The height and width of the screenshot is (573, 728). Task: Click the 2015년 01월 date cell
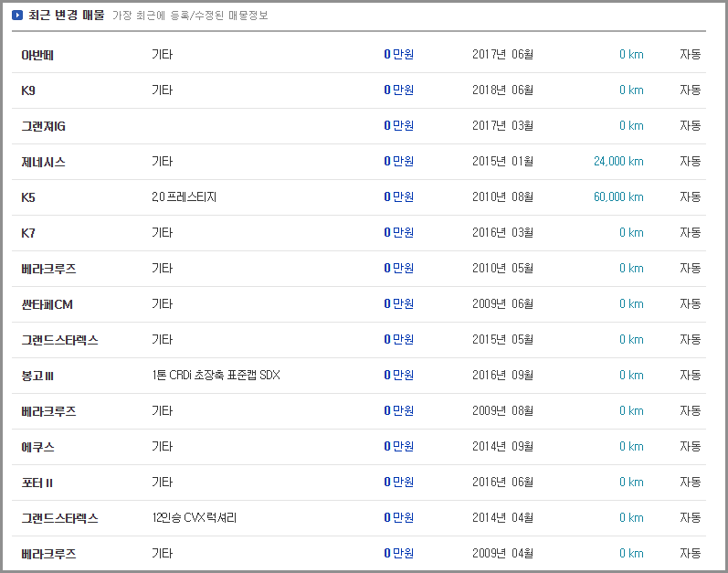[502, 162]
